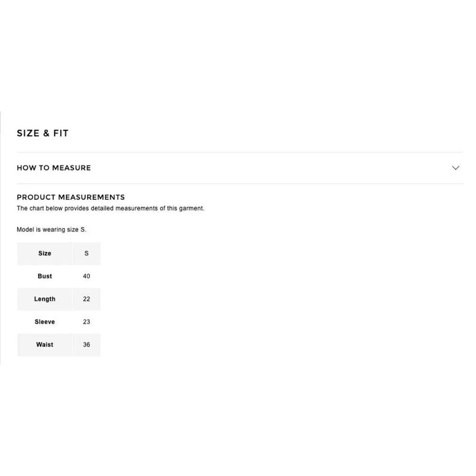Select the Waist row label

coord(45,345)
